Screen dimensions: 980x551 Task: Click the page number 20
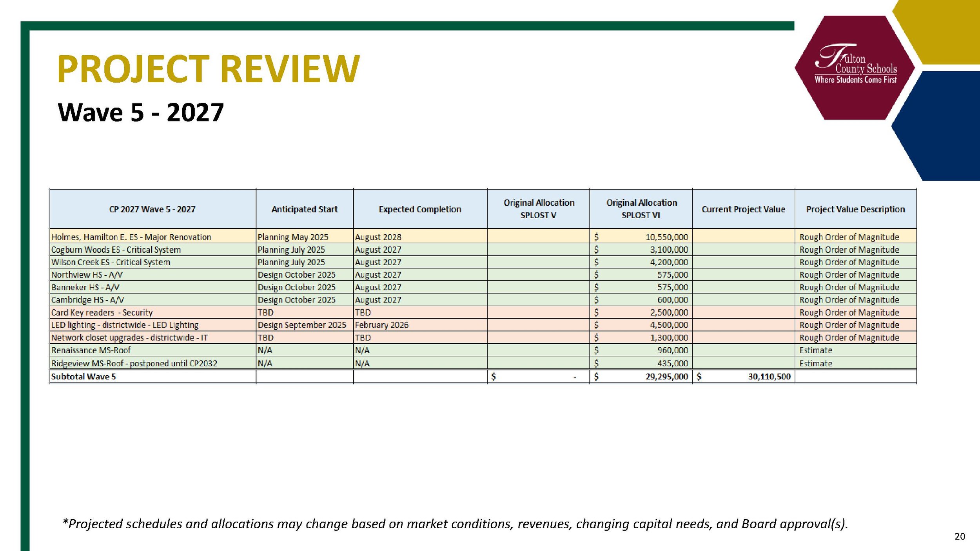pos(960,536)
